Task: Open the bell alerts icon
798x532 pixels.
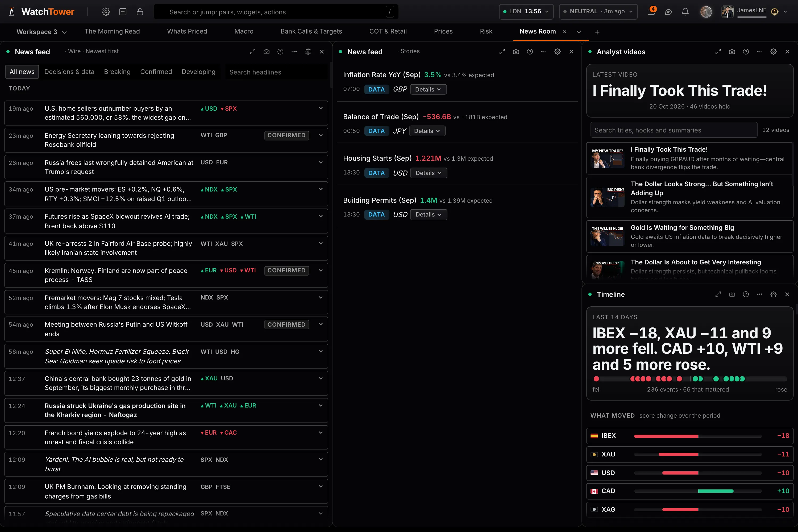Action: coord(685,12)
